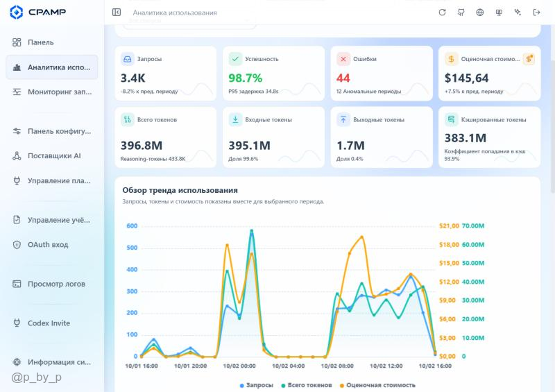
Task: Click the CPAMP logo icon
Action: pos(16,12)
